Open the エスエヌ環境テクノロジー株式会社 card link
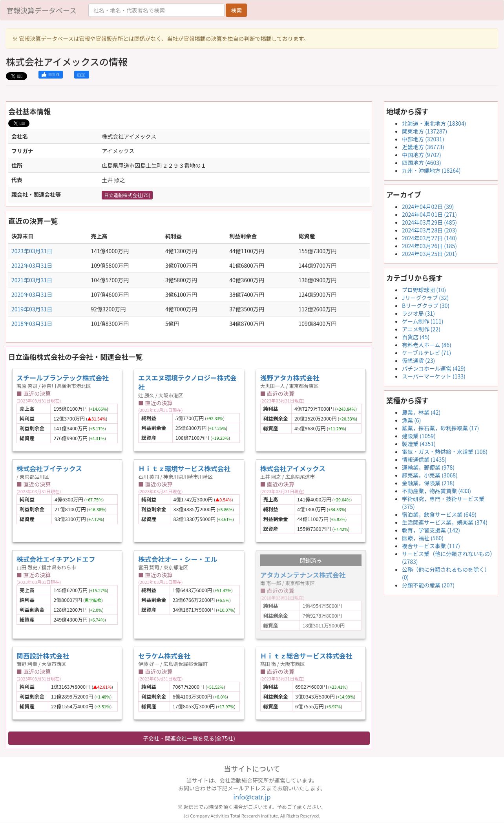Viewport: 504px width, 823px height. pyautogui.click(x=187, y=382)
